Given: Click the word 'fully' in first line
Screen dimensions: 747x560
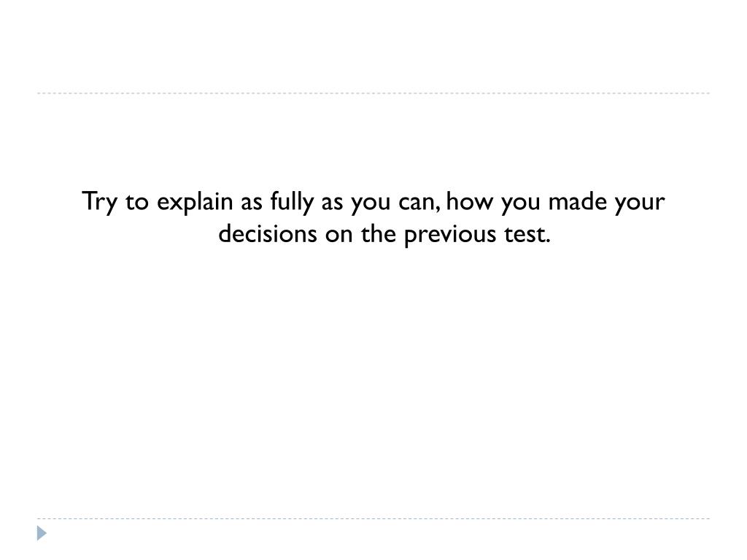Looking at the screenshot, I should [x=292, y=202].
